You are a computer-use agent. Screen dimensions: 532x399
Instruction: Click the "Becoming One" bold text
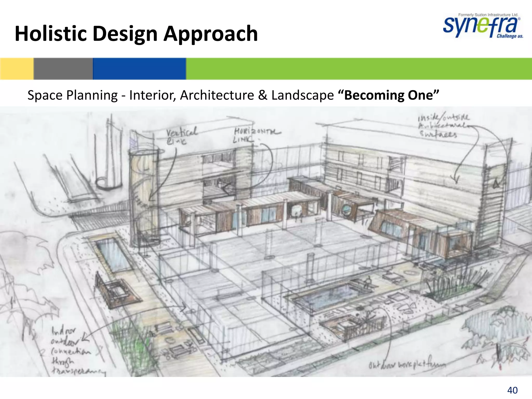[x=388, y=95]
